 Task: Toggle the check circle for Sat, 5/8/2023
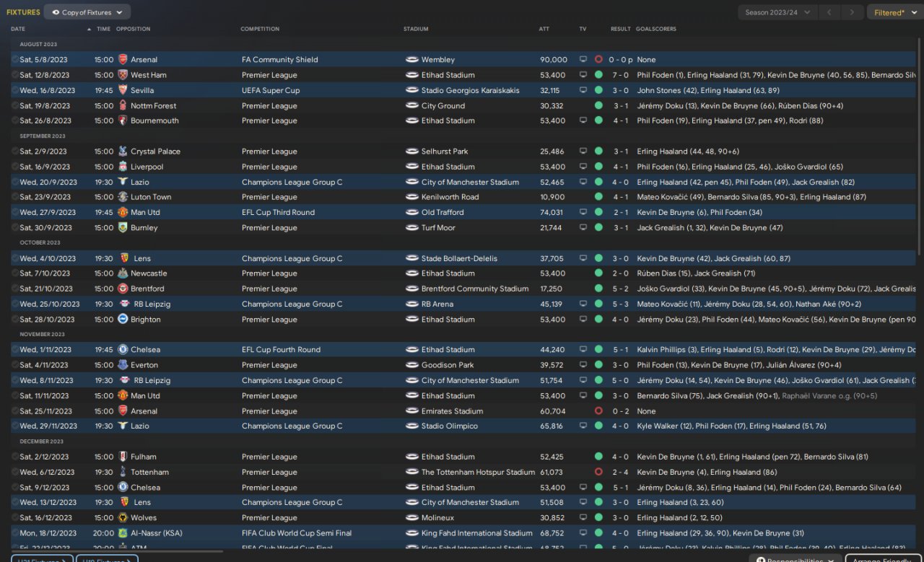coord(15,60)
